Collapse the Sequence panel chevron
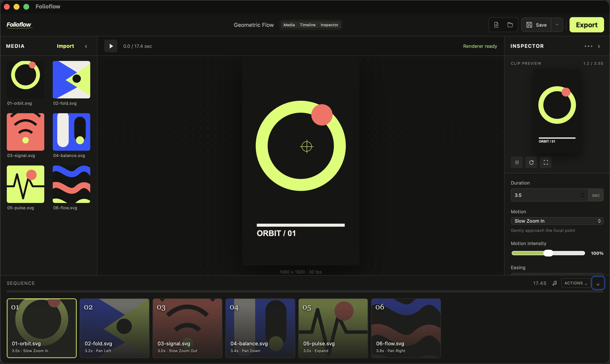This screenshot has width=610, height=364. 598,283
